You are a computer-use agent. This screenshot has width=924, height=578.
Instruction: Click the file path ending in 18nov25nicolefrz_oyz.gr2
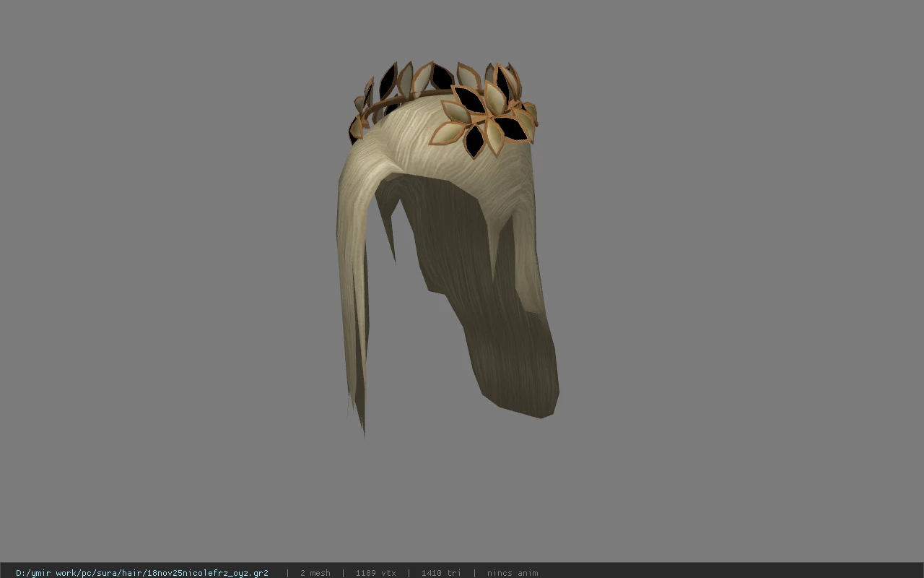pos(142,573)
